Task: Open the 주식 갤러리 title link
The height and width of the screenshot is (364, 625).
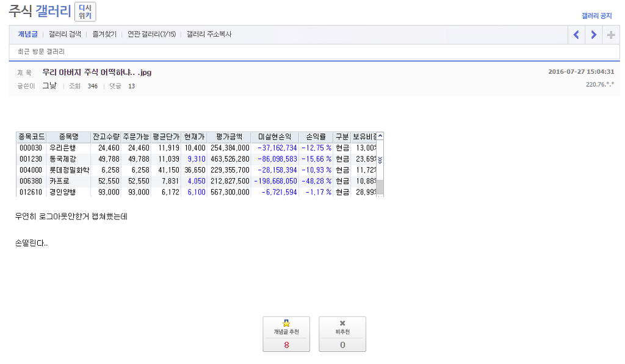Action: tap(40, 11)
